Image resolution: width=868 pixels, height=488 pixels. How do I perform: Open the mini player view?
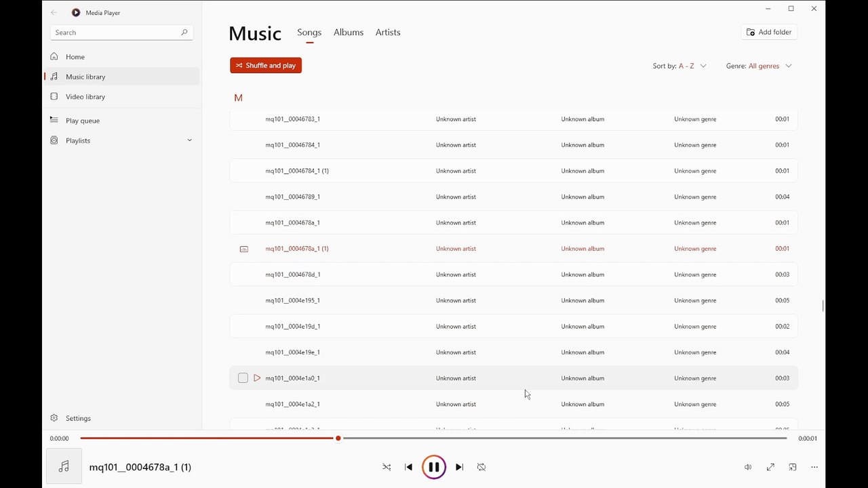[792, 467]
